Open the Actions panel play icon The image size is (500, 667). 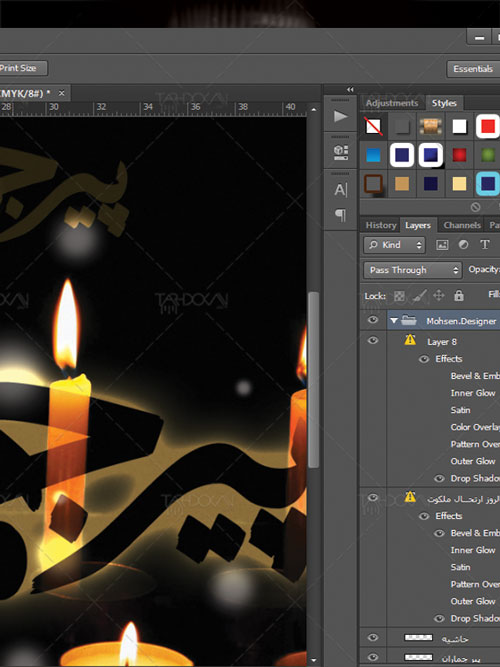pyautogui.click(x=340, y=116)
